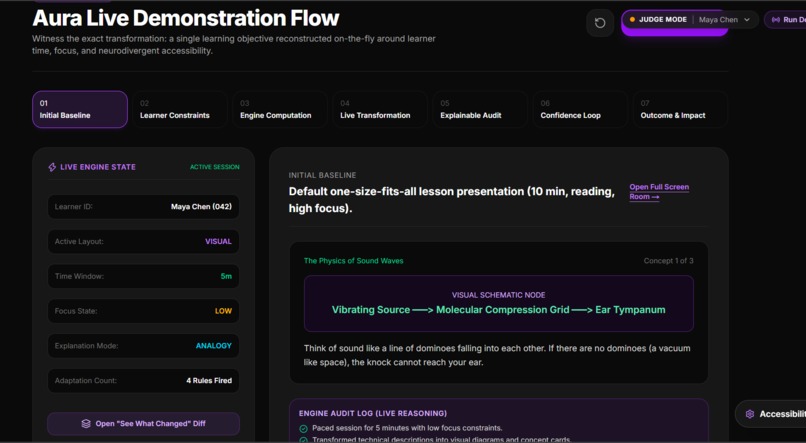Click Ear Tympanum in the schematic
806x443 pixels.
(x=630, y=310)
